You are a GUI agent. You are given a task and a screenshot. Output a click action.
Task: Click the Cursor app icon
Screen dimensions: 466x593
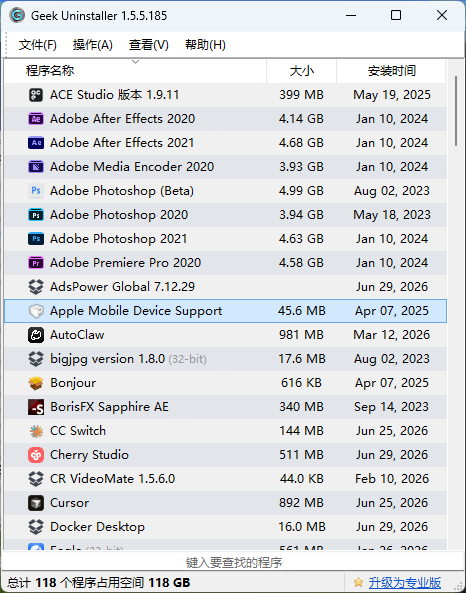pyautogui.click(x=36, y=503)
